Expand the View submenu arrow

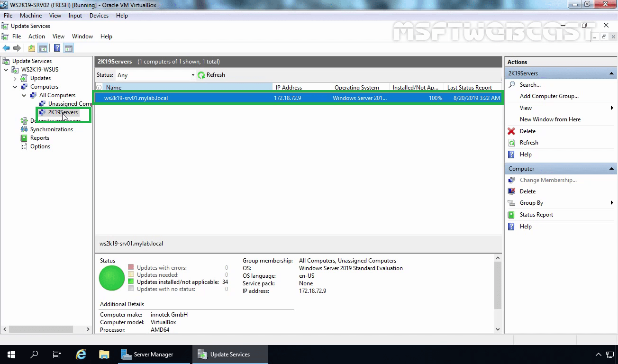point(612,108)
